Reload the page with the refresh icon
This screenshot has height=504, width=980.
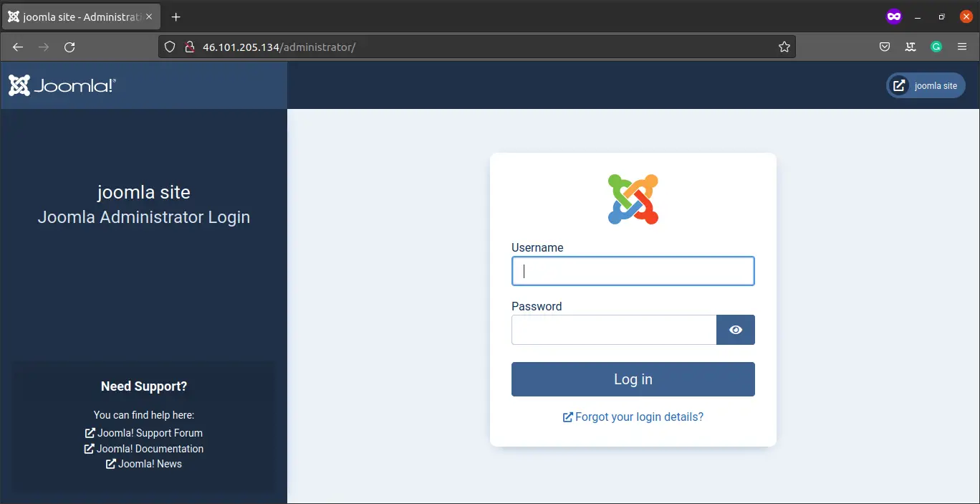coord(69,47)
